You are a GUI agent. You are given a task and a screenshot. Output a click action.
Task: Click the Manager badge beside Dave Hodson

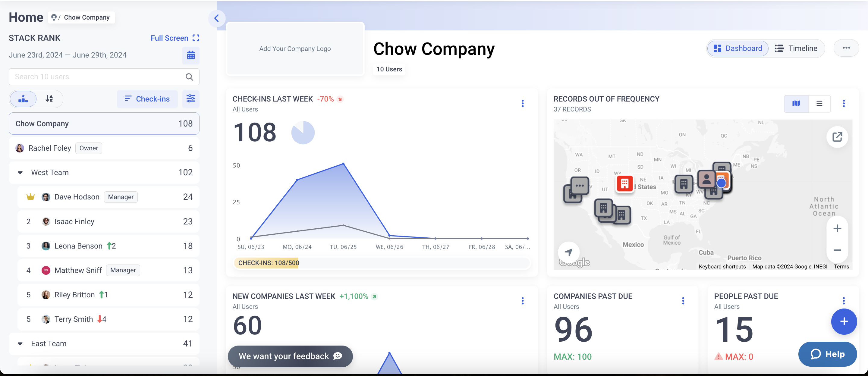(x=121, y=197)
